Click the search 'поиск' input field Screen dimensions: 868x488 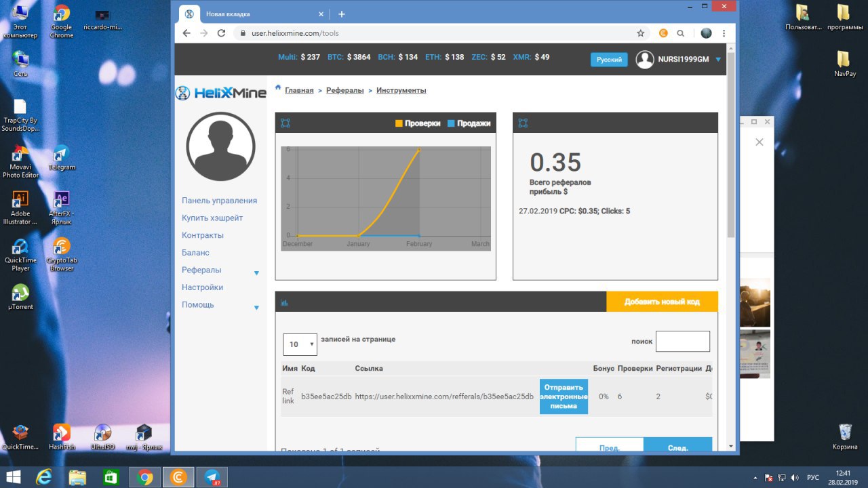683,342
